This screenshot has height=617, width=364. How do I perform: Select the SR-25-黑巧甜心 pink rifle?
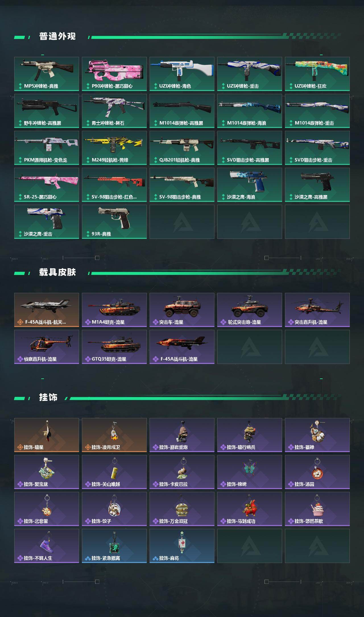pos(47,185)
